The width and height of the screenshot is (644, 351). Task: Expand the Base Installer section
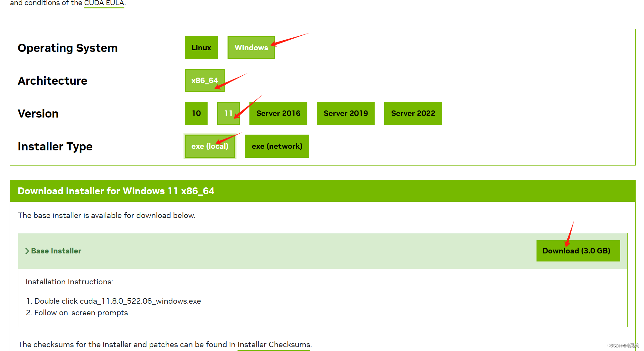point(53,250)
